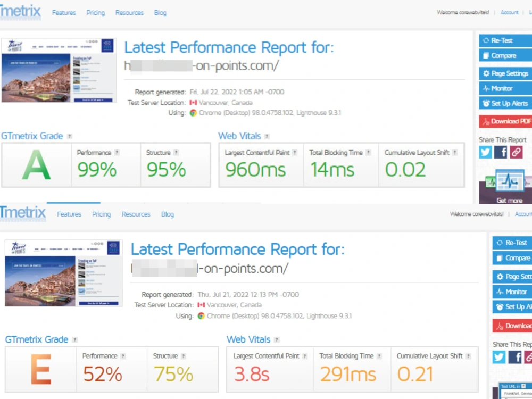
Task: Open Blog in the top navigation bar
Action: click(x=160, y=13)
